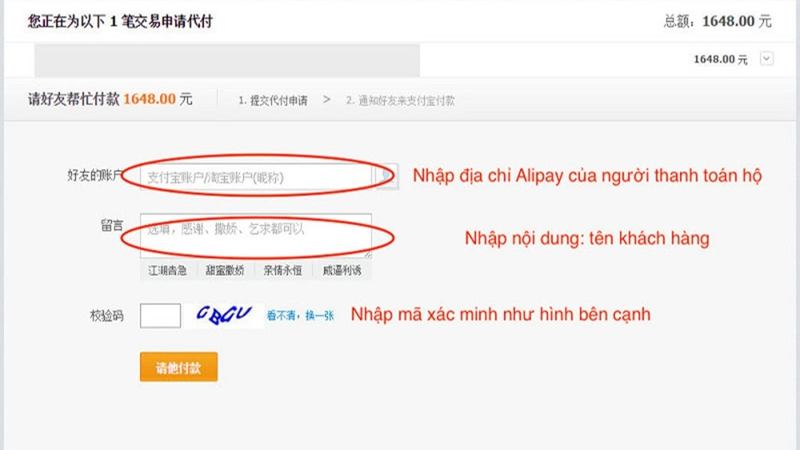This screenshot has width=800, height=450.
Task: Click step 2 通知好友来支付宝付款
Action: 400,100
